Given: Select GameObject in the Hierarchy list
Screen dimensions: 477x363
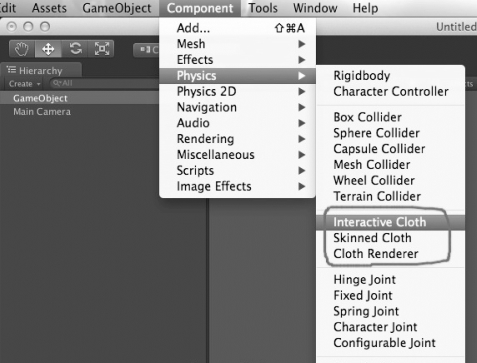Looking at the screenshot, I should (x=40, y=98).
